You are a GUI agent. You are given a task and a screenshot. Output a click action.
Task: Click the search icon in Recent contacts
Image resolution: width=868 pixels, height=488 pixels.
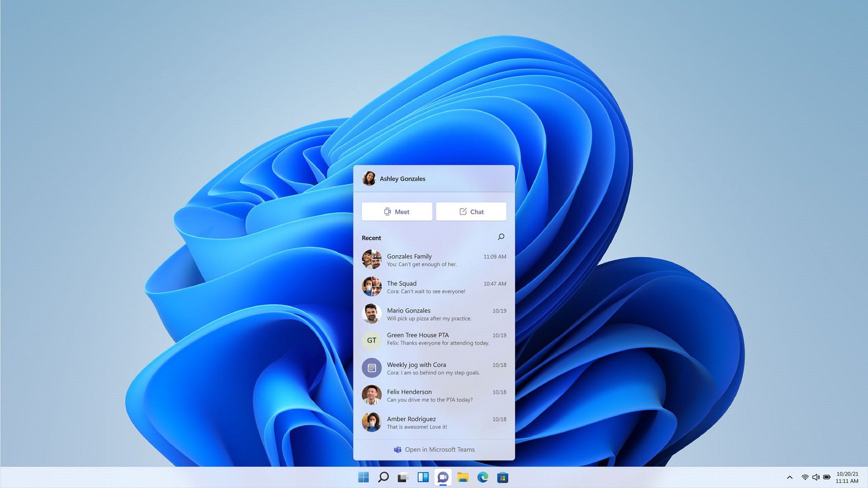(x=501, y=237)
